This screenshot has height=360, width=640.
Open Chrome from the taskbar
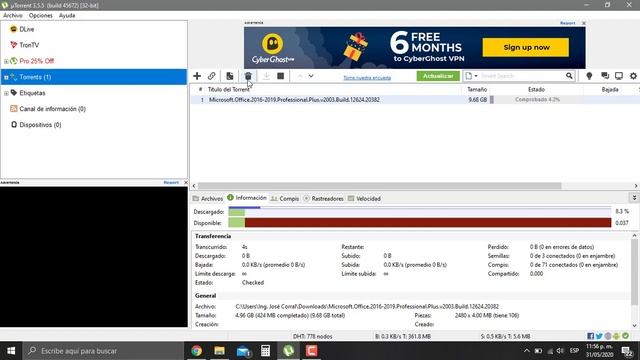pyautogui.click(x=196, y=351)
